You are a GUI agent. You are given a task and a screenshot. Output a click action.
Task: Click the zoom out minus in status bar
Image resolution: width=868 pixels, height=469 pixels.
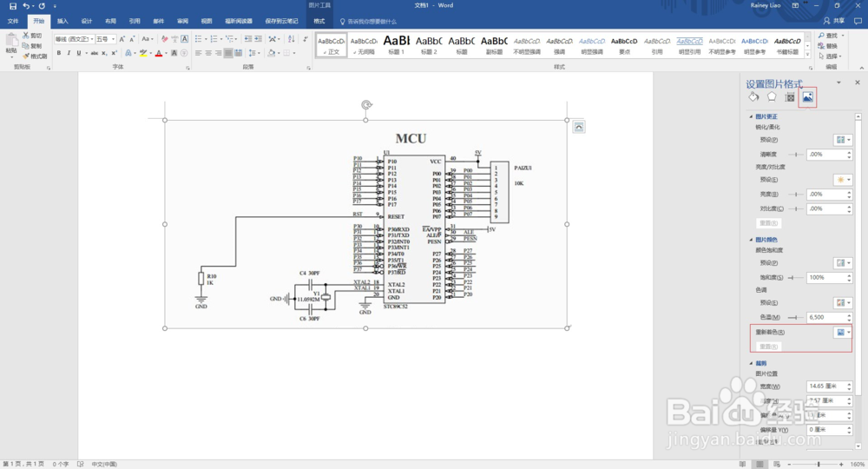tap(789, 464)
